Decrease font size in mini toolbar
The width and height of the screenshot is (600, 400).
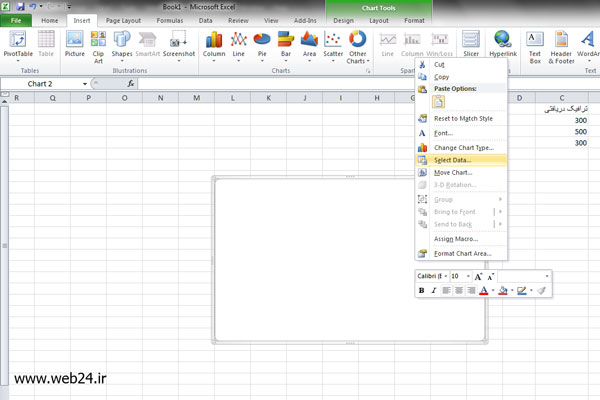pyautogui.click(x=491, y=276)
